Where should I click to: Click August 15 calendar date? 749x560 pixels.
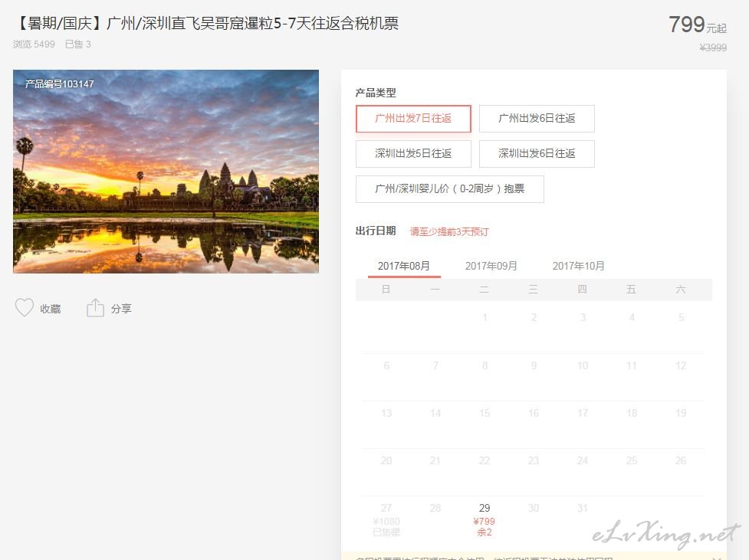(485, 413)
